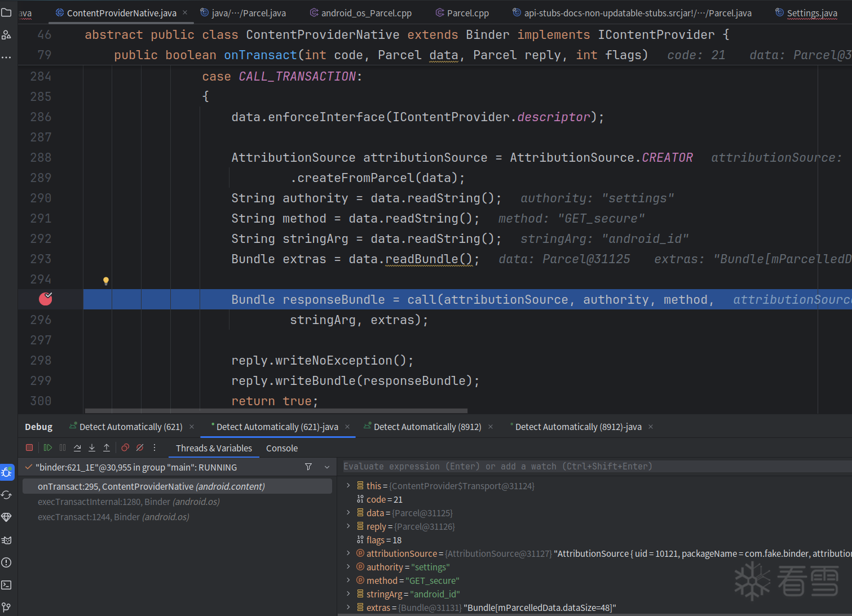
Task: Step into the call
Action: [x=92, y=447]
